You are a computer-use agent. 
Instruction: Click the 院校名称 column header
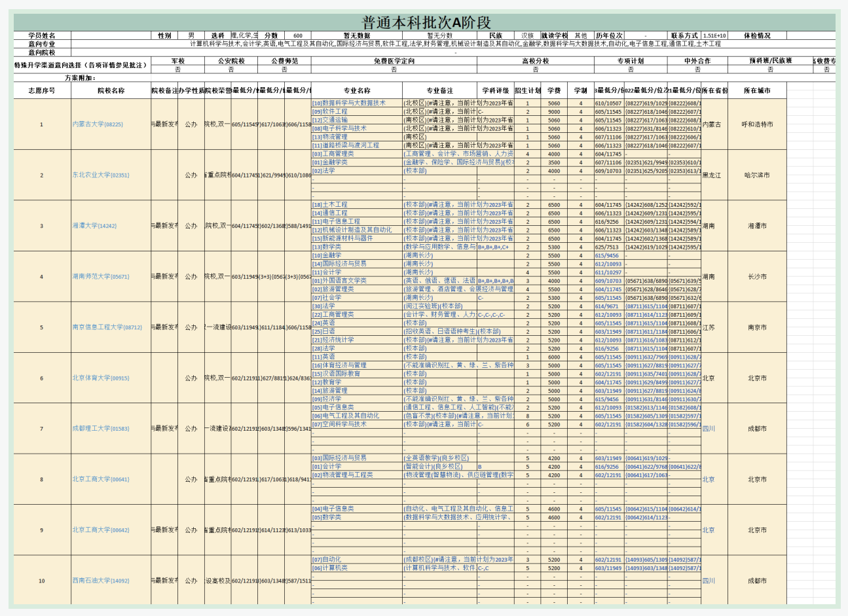point(111,90)
